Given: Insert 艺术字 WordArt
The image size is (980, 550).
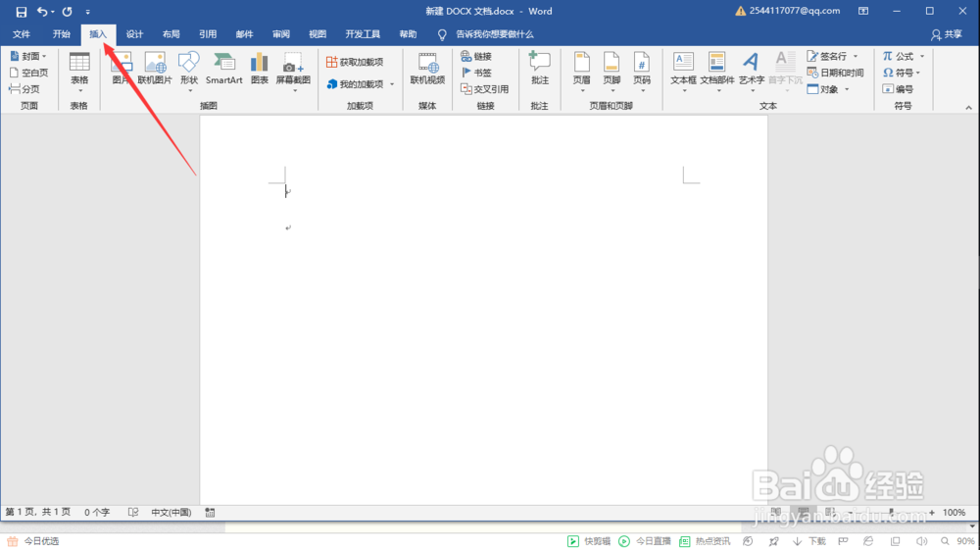Looking at the screenshot, I should coord(752,73).
